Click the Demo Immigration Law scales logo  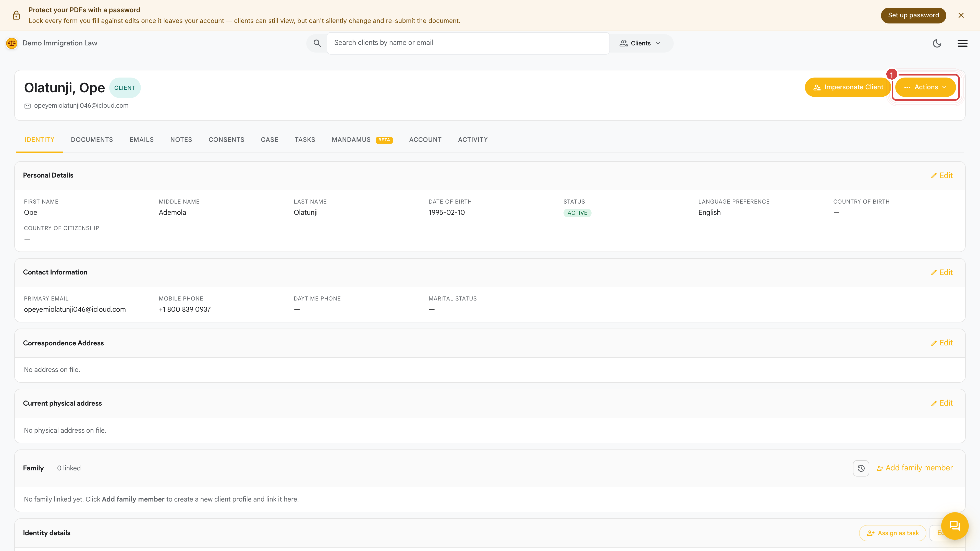click(x=12, y=43)
